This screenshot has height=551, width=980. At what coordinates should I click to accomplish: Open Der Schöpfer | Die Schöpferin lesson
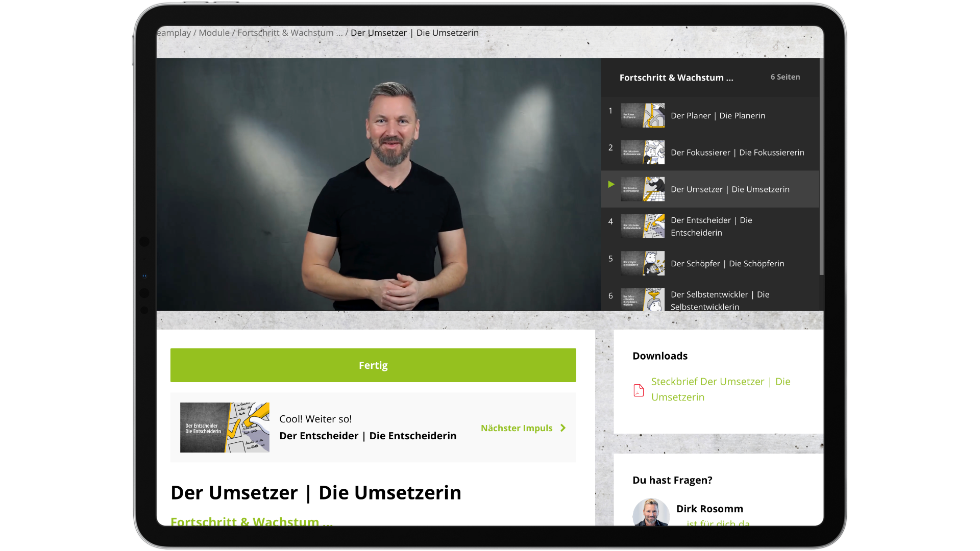[x=727, y=264]
